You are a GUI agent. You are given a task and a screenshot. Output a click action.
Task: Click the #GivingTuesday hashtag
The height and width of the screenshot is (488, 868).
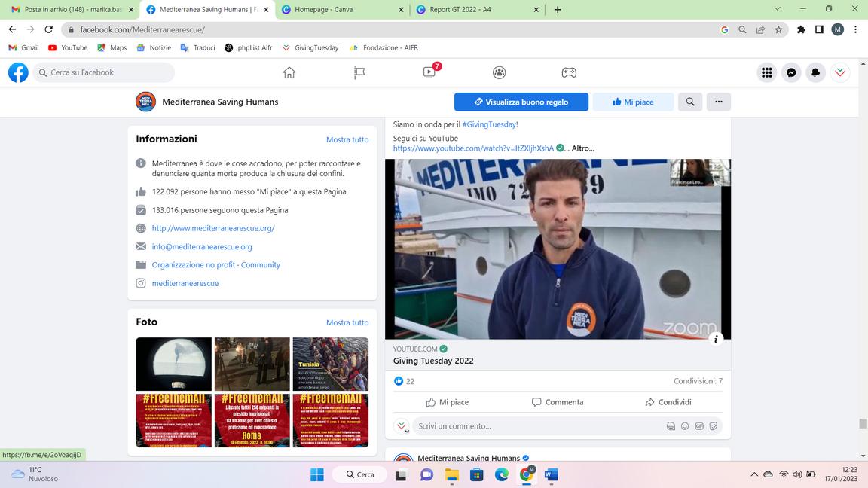pos(490,124)
